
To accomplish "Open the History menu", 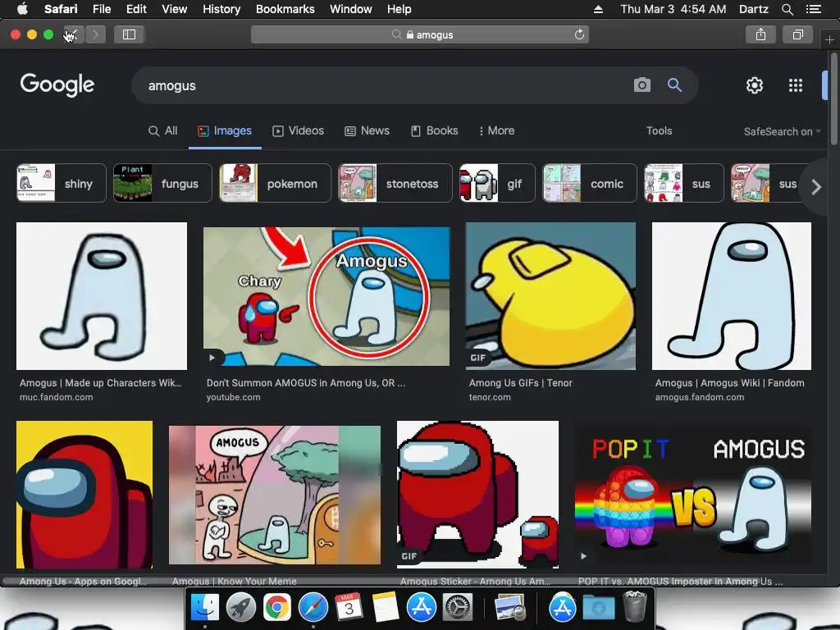I will [221, 9].
